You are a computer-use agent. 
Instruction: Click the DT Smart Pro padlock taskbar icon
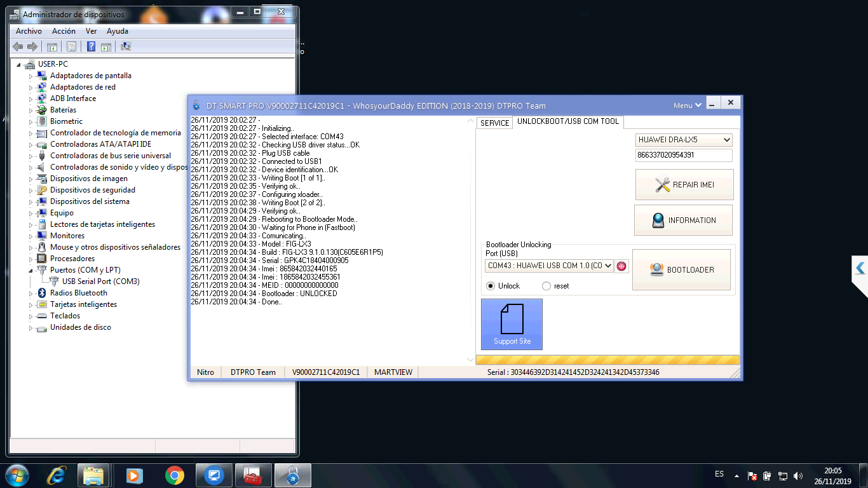click(292, 475)
